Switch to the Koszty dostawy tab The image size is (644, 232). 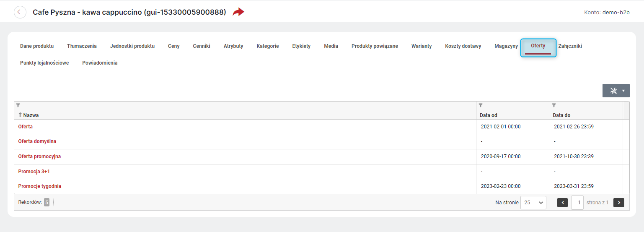click(x=463, y=46)
